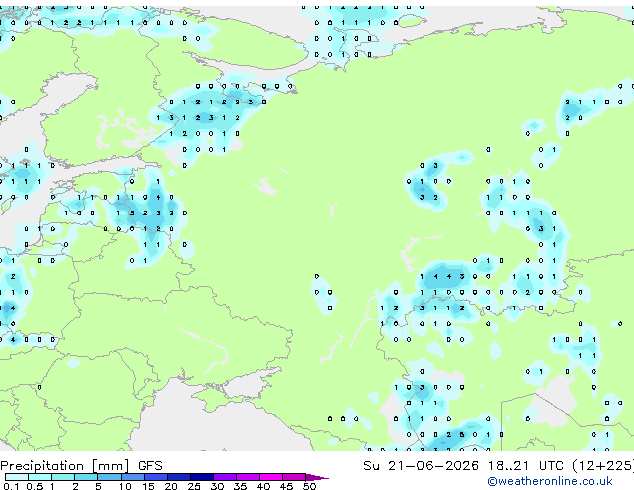Pick the 15–20 mm legend swatch
The image size is (634, 490).
[x=156, y=477]
